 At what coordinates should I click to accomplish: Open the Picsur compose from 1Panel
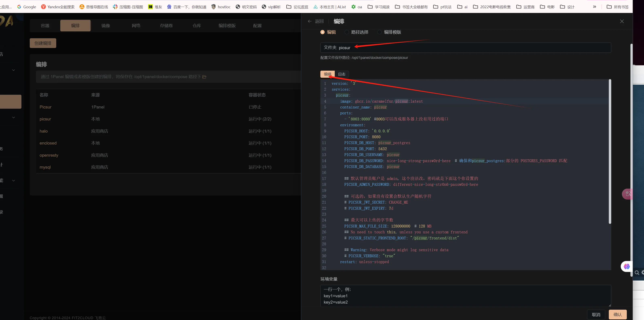coord(46,107)
